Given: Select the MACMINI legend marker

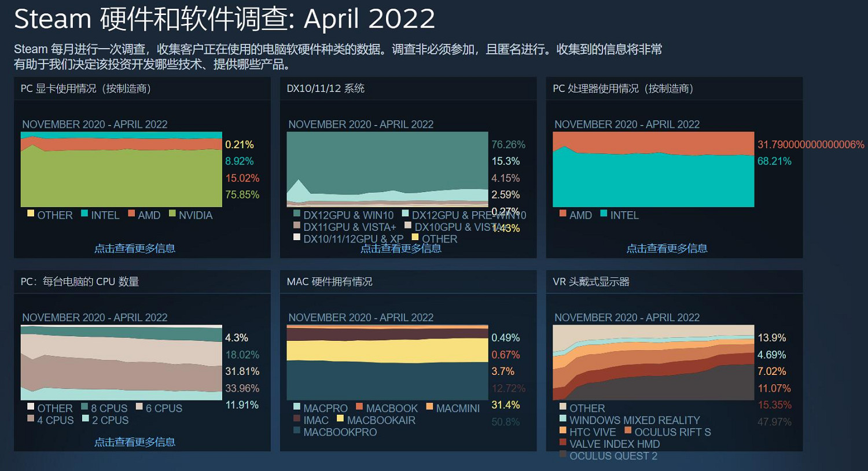Looking at the screenshot, I should coord(429,408).
